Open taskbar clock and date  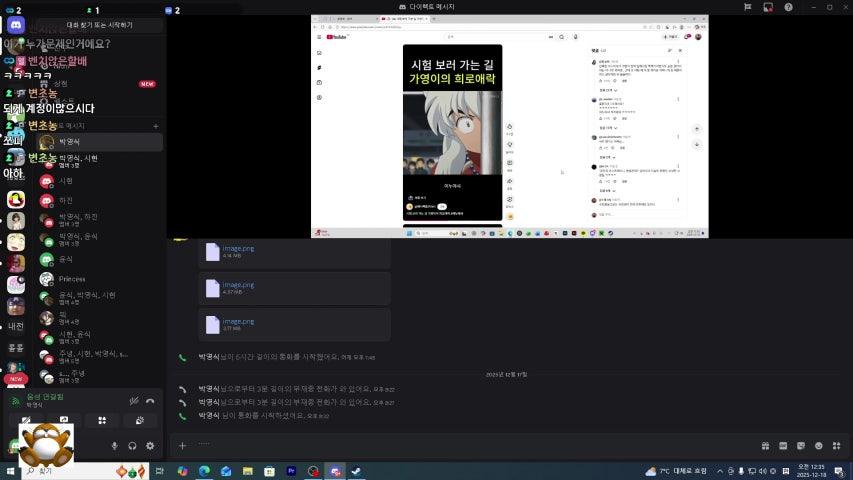(x=811, y=471)
